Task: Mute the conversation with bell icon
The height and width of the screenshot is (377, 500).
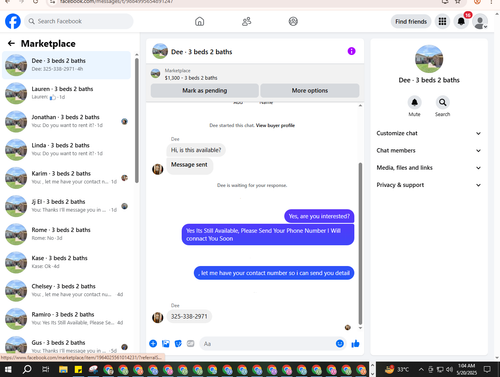Action: [x=414, y=102]
